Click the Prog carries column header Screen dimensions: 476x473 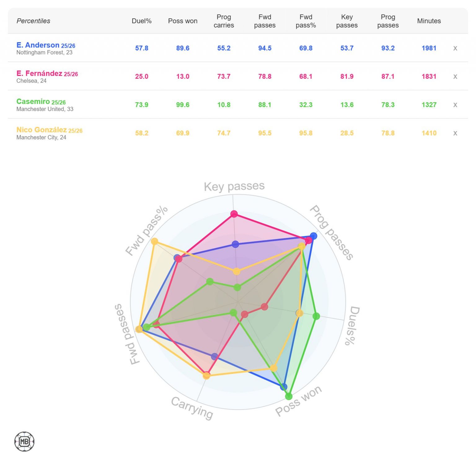(x=224, y=21)
